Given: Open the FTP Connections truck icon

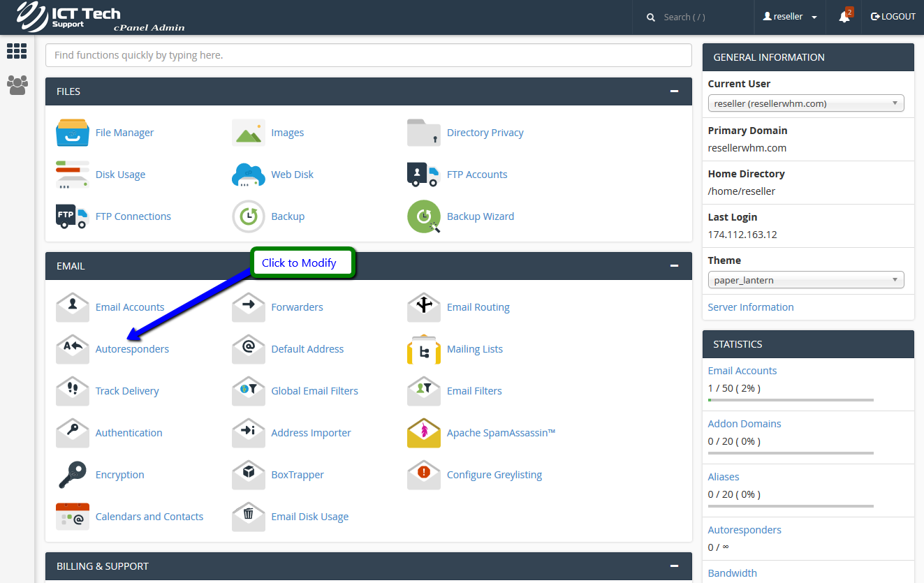Looking at the screenshot, I should pyautogui.click(x=73, y=216).
